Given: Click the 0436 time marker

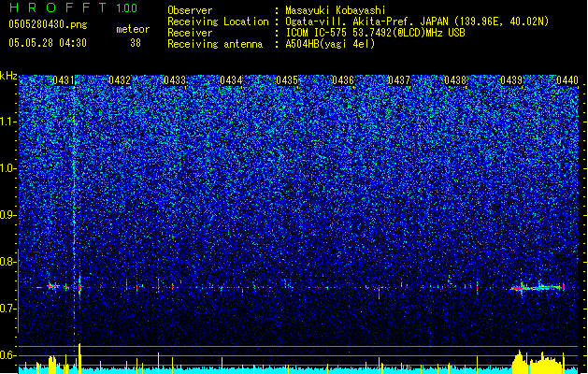Looking at the screenshot, I should (343, 80).
